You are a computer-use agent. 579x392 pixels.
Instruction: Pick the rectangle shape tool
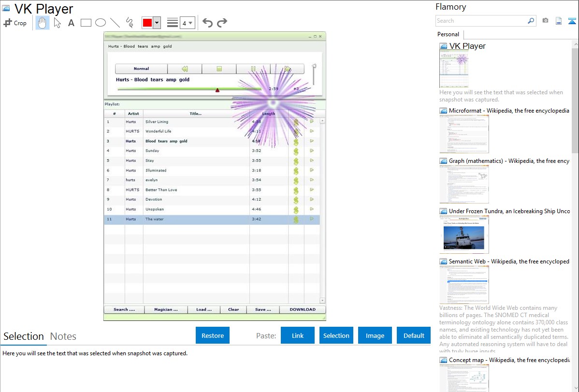click(86, 23)
